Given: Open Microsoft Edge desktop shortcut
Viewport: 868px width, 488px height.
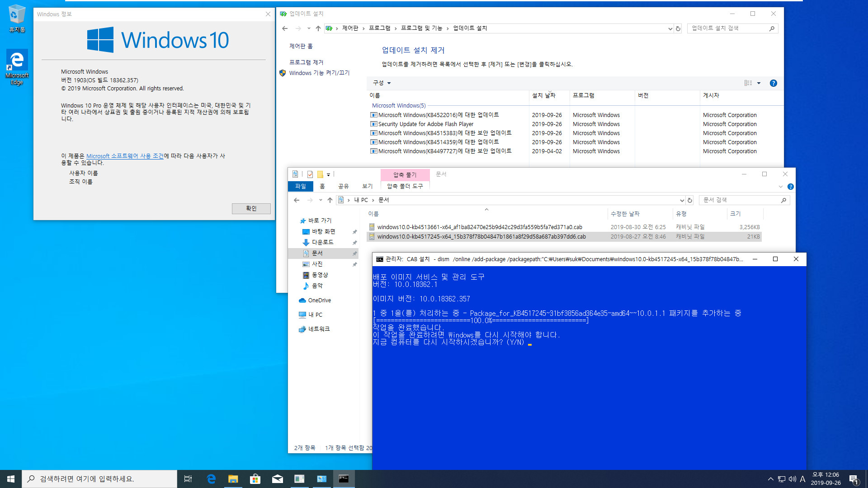Looking at the screenshot, I should [17, 67].
